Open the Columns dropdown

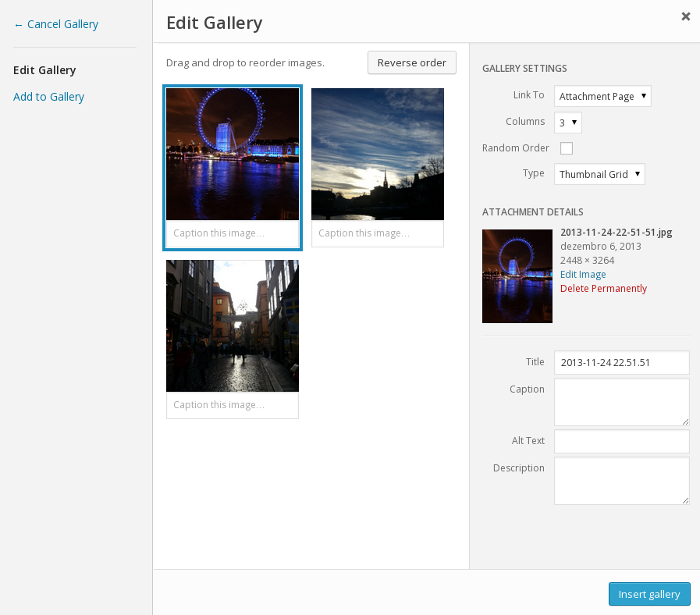pyautogui.click(x=567, y=122)
